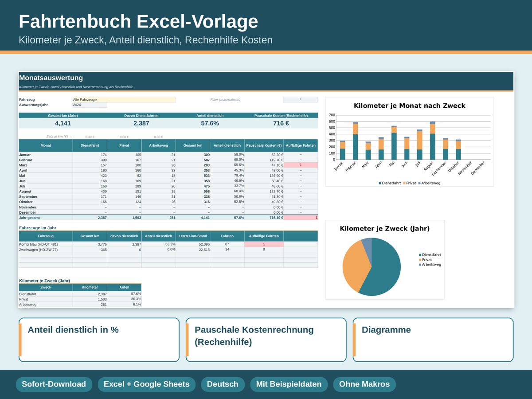
Task: Click the chart title Kilometer je Monat nach Zweck
Action: coord(410,106)
